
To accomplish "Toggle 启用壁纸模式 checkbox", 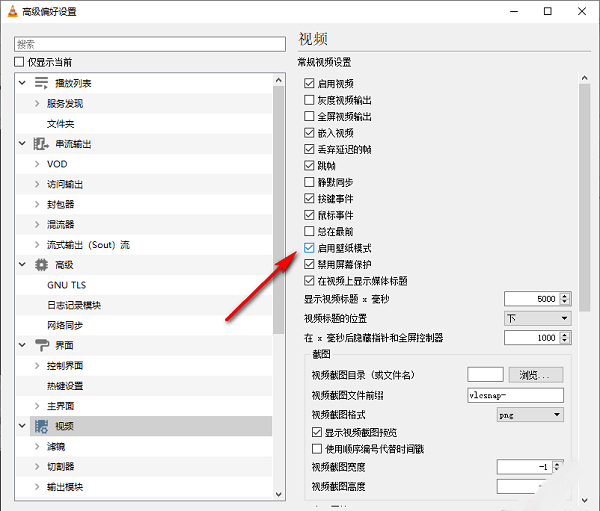I will (309, 248).
